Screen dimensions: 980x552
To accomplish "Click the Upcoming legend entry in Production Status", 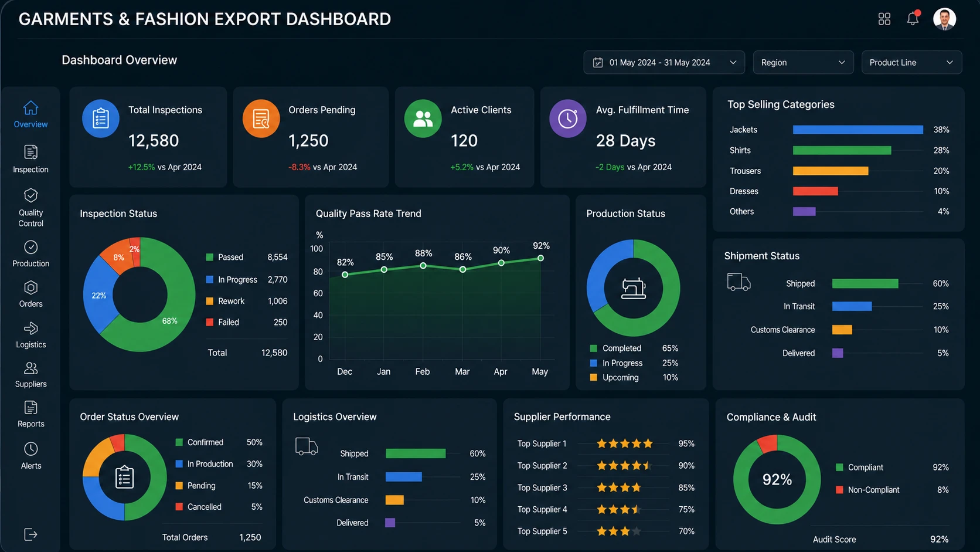I will [x=634, y=378].
